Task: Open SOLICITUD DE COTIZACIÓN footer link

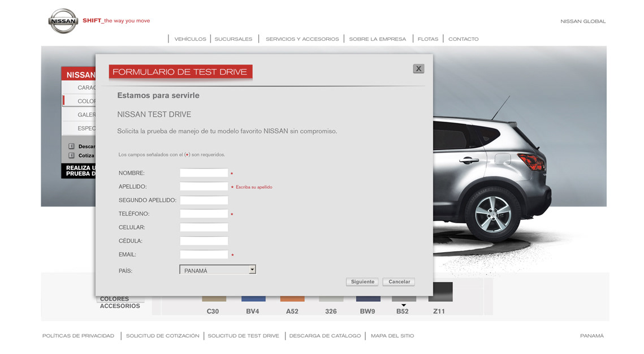Action: click(163, 336)
